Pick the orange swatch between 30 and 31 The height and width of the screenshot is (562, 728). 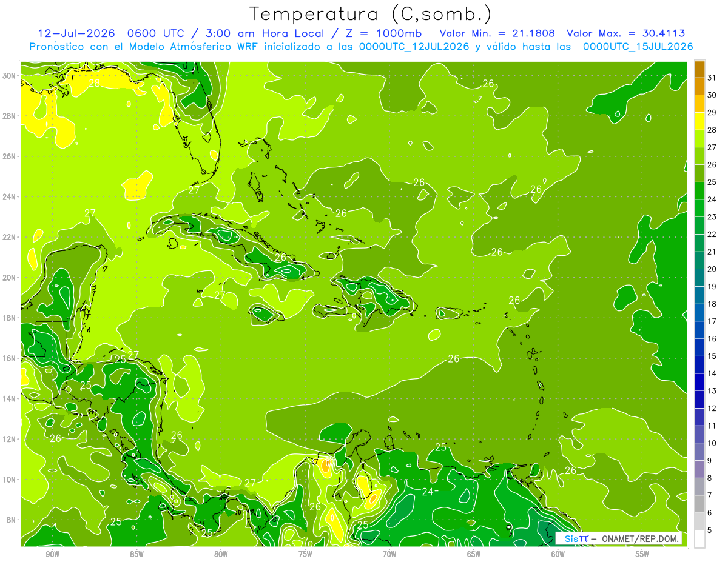click(699, 87)
